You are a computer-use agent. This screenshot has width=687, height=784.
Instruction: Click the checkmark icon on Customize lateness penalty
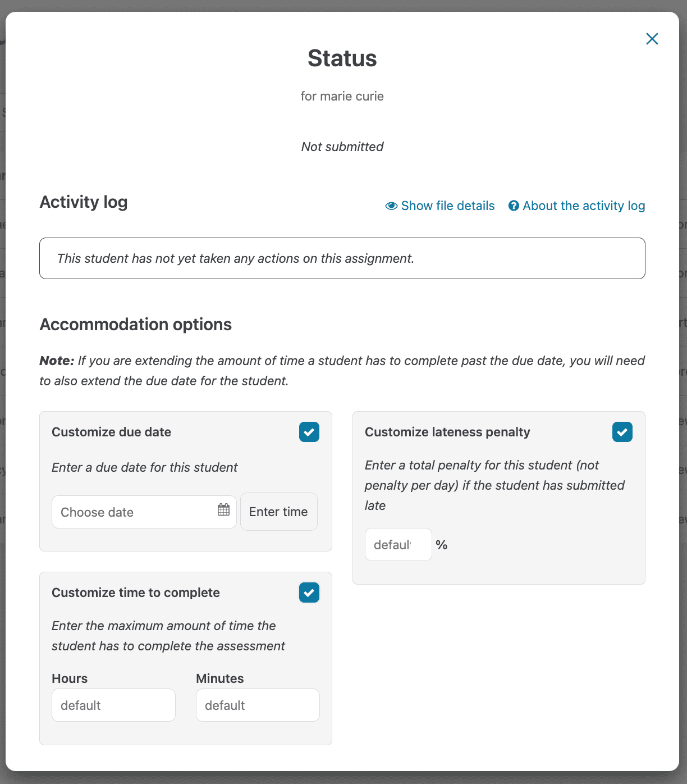[622, 432]
